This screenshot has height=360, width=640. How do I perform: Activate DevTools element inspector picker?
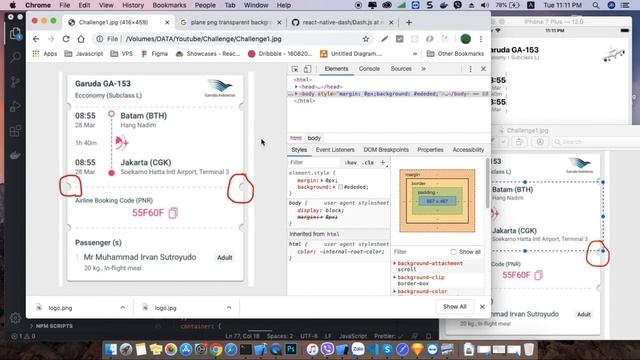[295, 69]
